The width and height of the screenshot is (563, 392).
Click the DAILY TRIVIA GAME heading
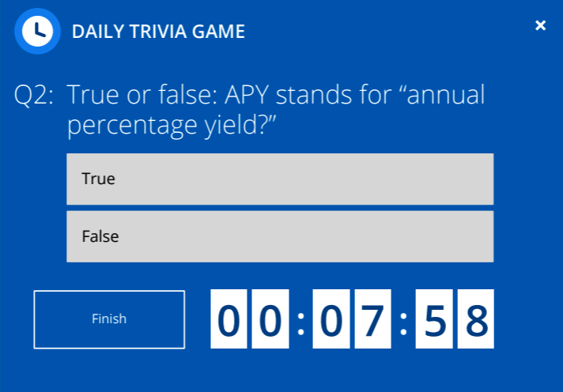pyautogui.click(x=158, y=32)
